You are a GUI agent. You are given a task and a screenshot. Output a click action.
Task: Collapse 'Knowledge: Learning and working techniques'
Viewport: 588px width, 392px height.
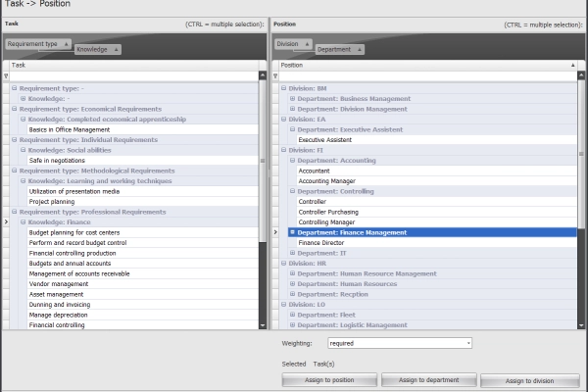(x=23, y=180)
